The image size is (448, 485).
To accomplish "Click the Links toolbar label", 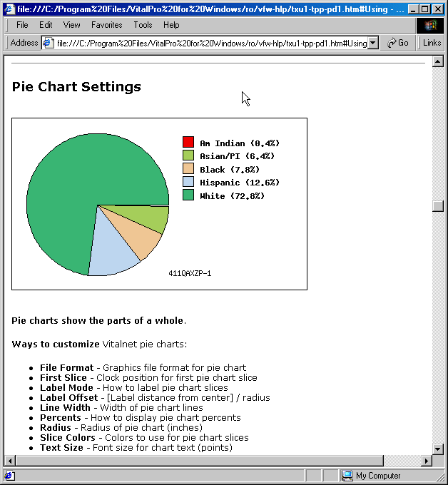I will (432, 43).
